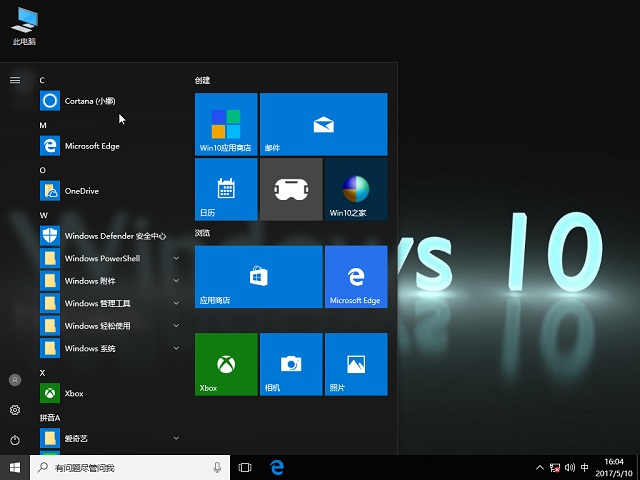Image resolution: width=640 pixels, height=480 pixels.
Task: Click the letter C group header
Action: (x=42, y=80)
